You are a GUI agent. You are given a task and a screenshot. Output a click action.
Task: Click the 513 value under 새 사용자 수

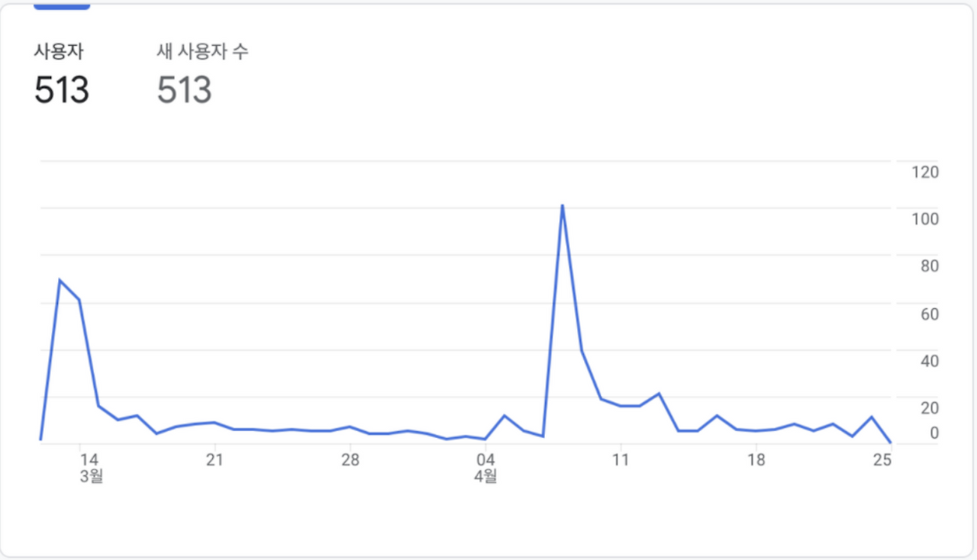(185, 91)
